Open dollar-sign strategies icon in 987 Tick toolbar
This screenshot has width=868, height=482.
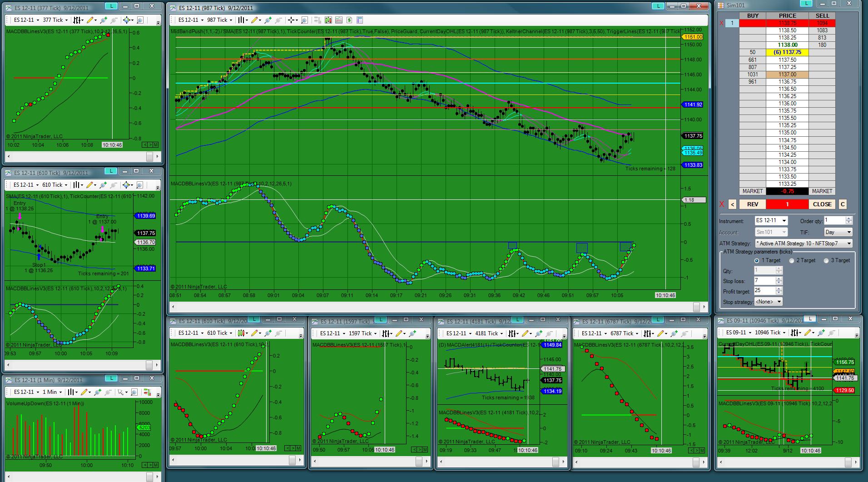pos(349,20)
